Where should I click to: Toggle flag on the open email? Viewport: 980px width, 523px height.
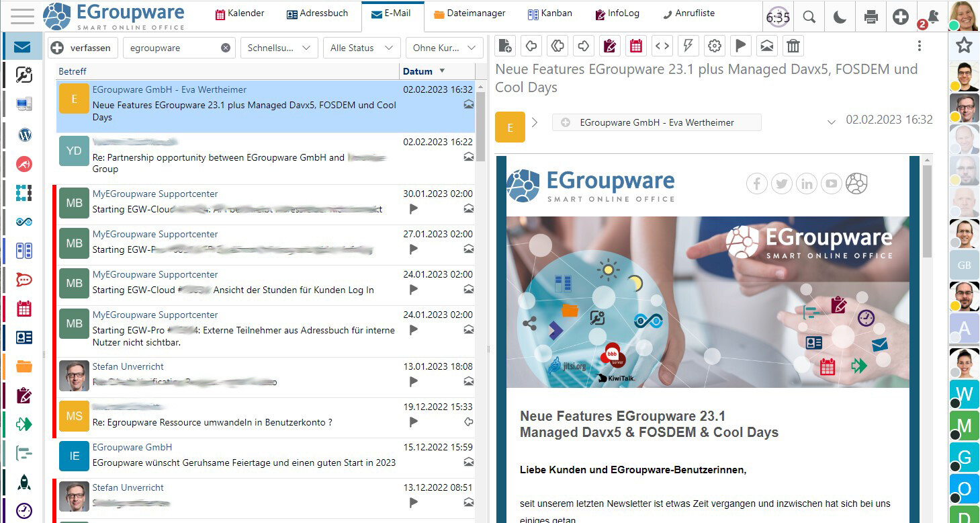point(740,46)
